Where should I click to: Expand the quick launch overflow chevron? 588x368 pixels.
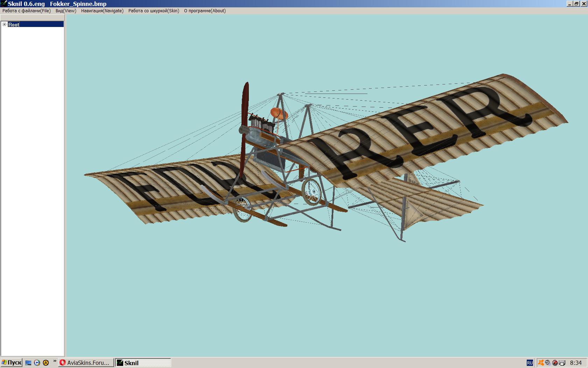click(x=55, y=361)
